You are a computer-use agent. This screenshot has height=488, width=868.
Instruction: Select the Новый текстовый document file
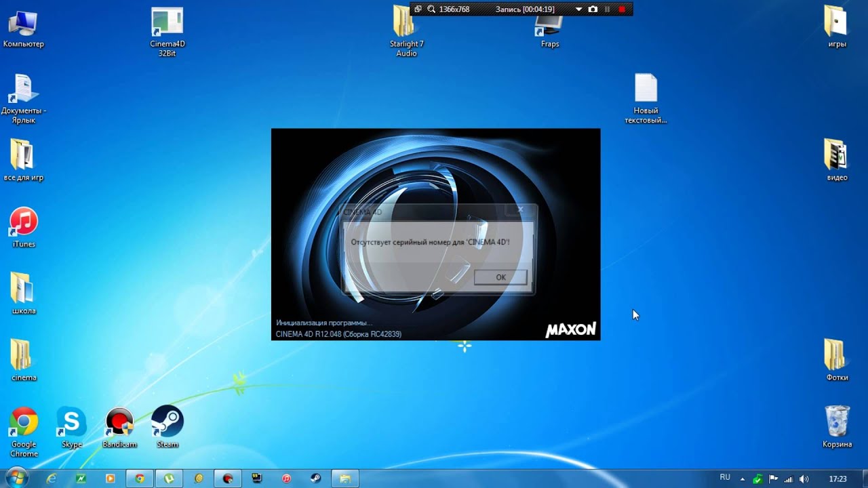(x=646, y=99)
